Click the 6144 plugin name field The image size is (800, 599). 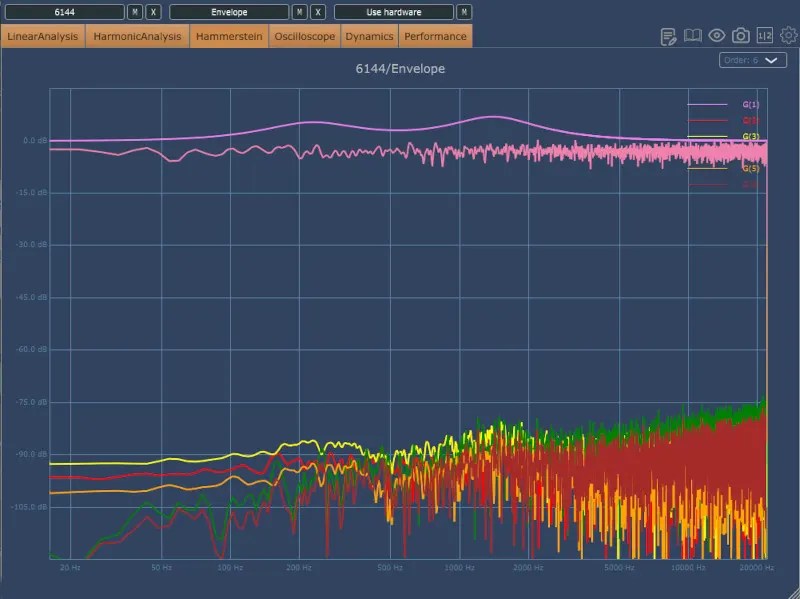click(64, 12)
